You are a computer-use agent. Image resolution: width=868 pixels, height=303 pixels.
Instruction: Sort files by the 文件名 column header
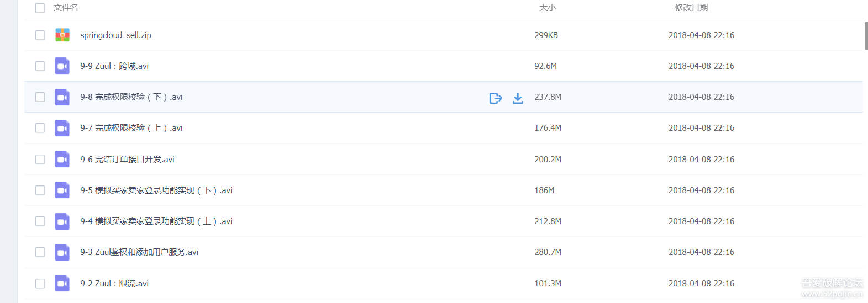pos(66,8)
